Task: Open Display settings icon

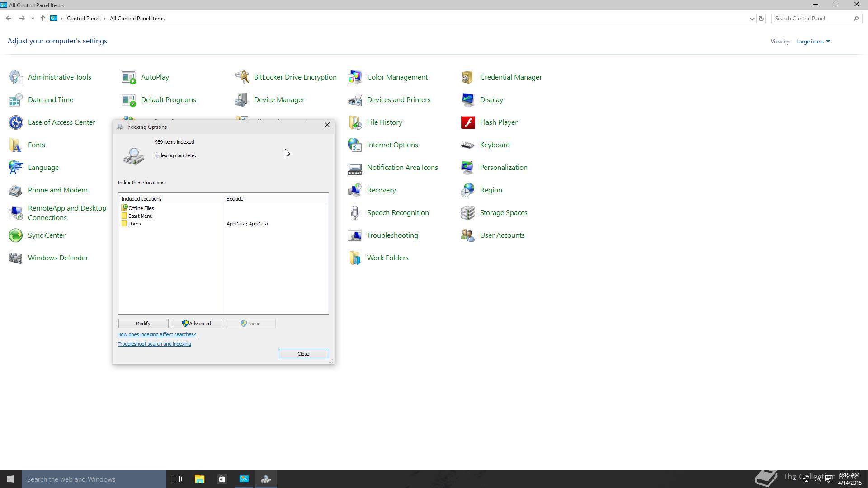Action: 468,100
